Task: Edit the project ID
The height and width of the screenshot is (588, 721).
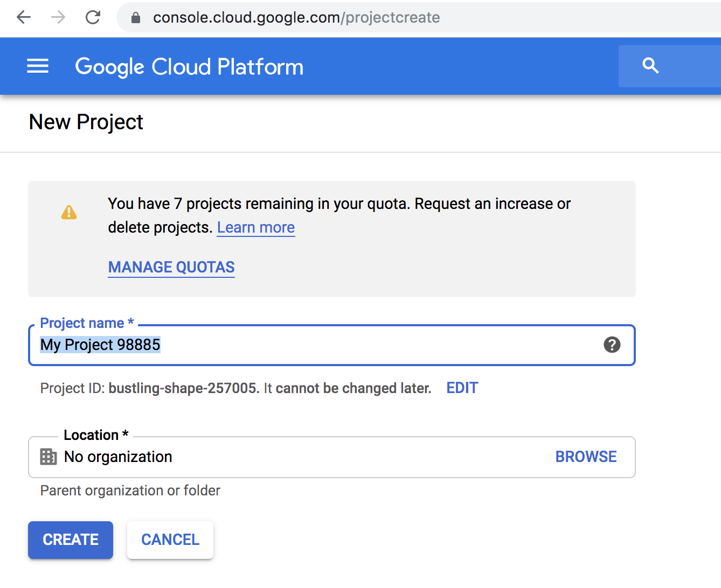Action: (x=462, y=388)
